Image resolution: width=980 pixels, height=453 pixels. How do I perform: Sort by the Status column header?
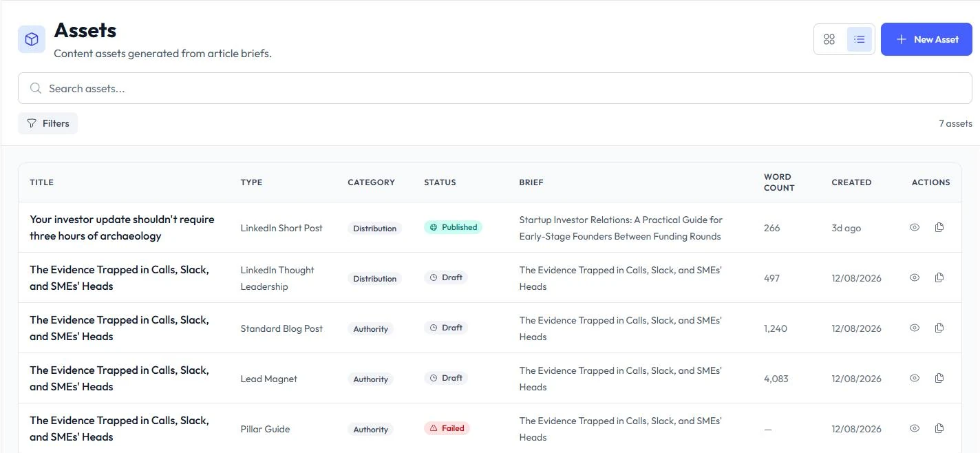coord(440,182)
